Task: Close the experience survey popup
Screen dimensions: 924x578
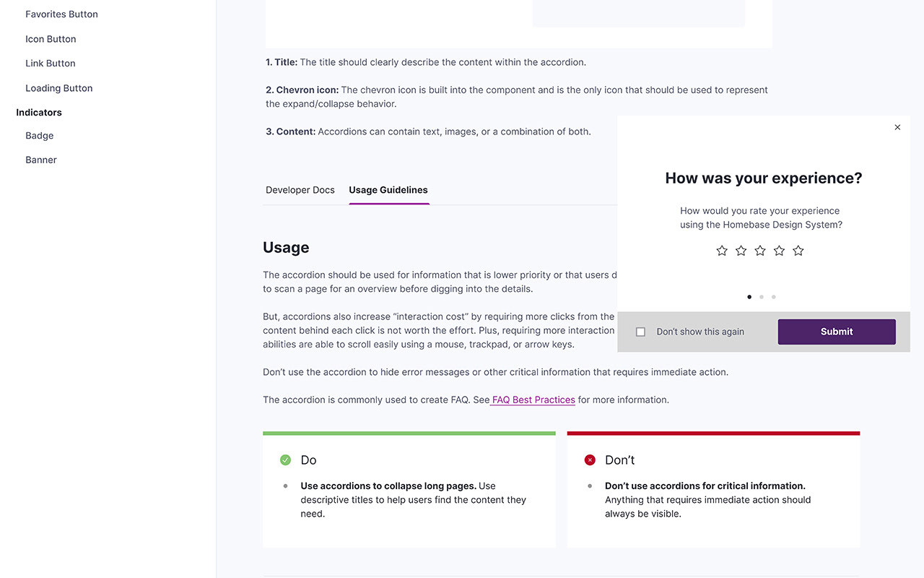Action: 897,127
